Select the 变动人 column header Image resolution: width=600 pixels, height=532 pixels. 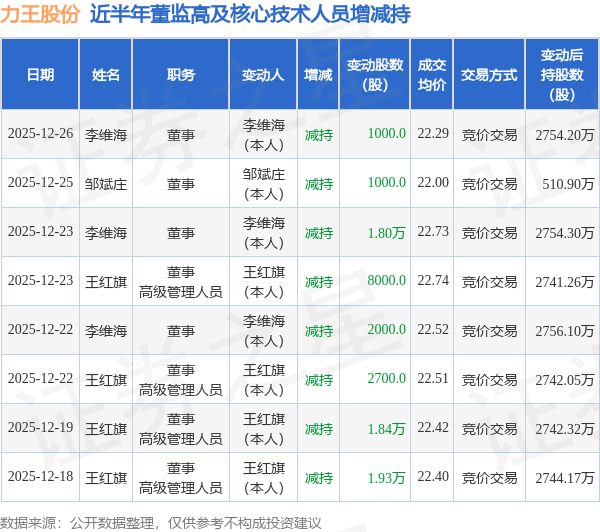[263, 75]
